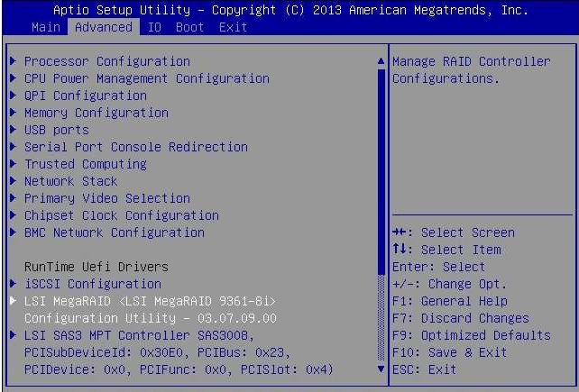579x392 pixels.
Task: Open Primary Video Selection
Action: (x=107, y=198)
